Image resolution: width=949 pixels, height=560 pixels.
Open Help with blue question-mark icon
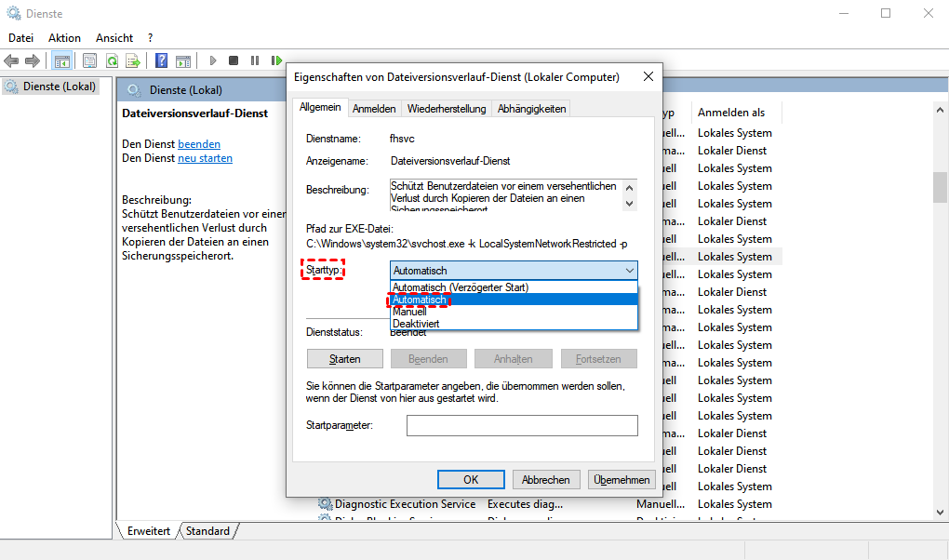click(x=161, y=60)
